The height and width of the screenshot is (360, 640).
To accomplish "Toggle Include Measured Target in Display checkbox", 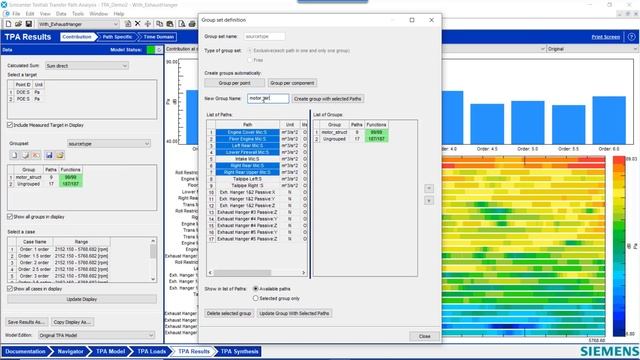I will pyautogui.click(x=10, y=125).
